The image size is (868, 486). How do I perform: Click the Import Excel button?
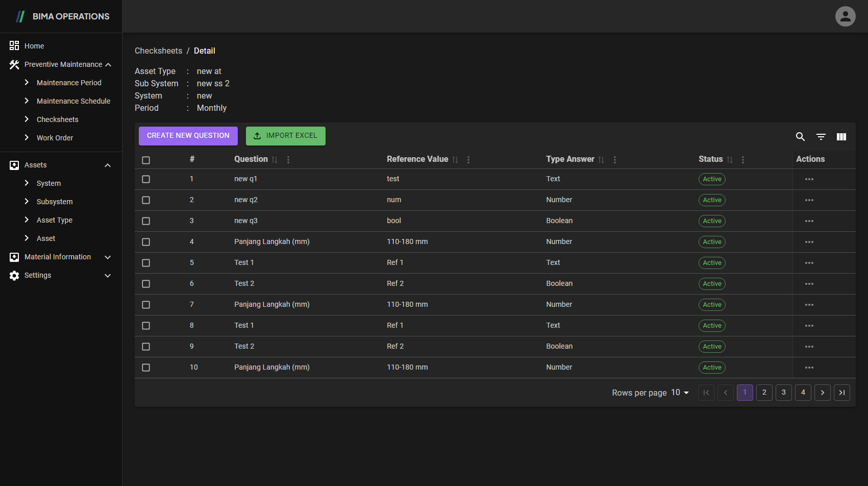pos(286,136)
